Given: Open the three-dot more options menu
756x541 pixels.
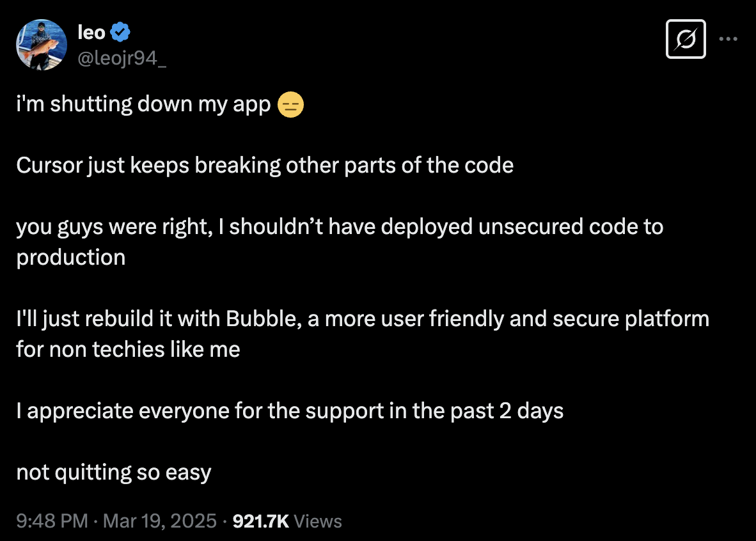Looking at the screenshot, I should coord(728,38).
